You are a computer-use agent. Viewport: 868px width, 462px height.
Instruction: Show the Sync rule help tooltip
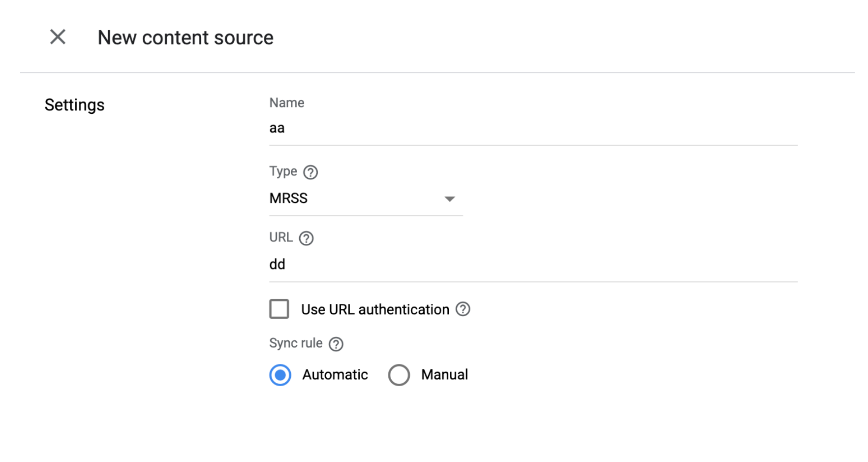(336, 344)
